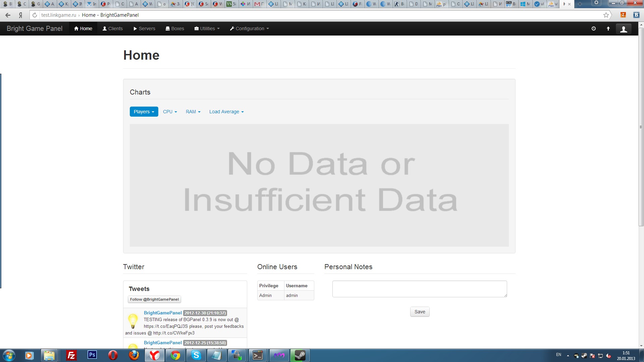644x362 pixels.
Task: Click the Follow @BrightGamePanel button
Action: [154, 299]
